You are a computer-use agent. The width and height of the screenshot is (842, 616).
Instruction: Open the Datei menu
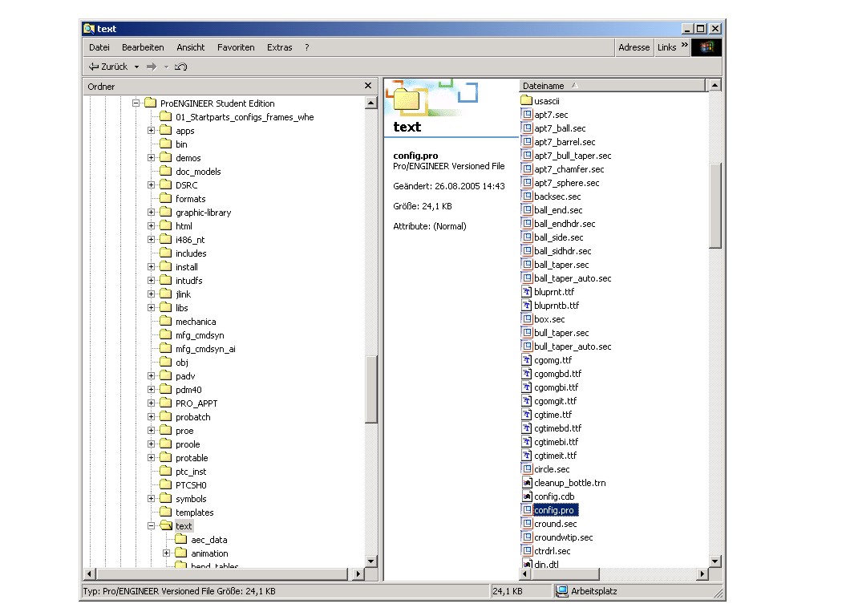click(x=99, y=47)
